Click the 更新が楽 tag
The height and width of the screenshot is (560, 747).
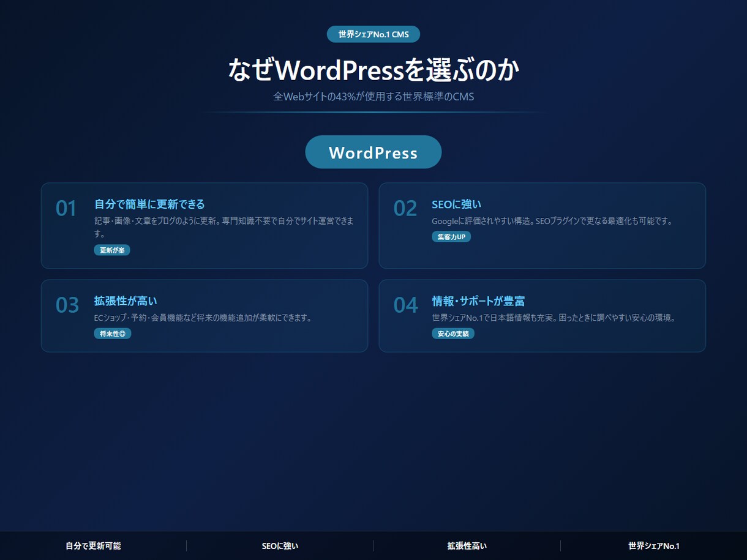tap(112, 250)
